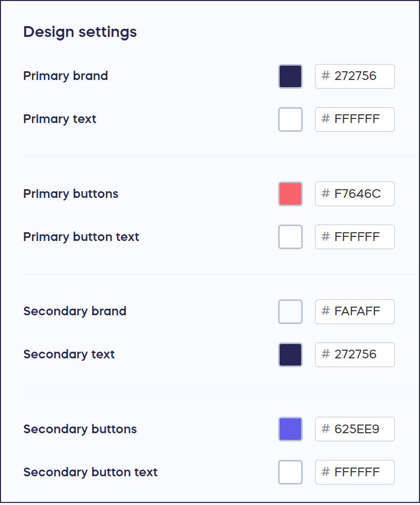The height and width of the screenshot is (505, 420).
Task: Open the Primary brand color picker
Action: [x=290, y=76]
